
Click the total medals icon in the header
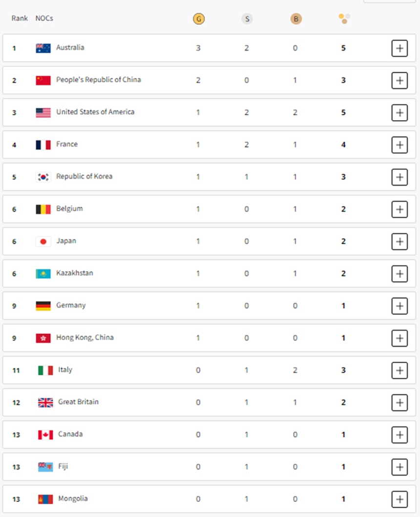[344, 18]
